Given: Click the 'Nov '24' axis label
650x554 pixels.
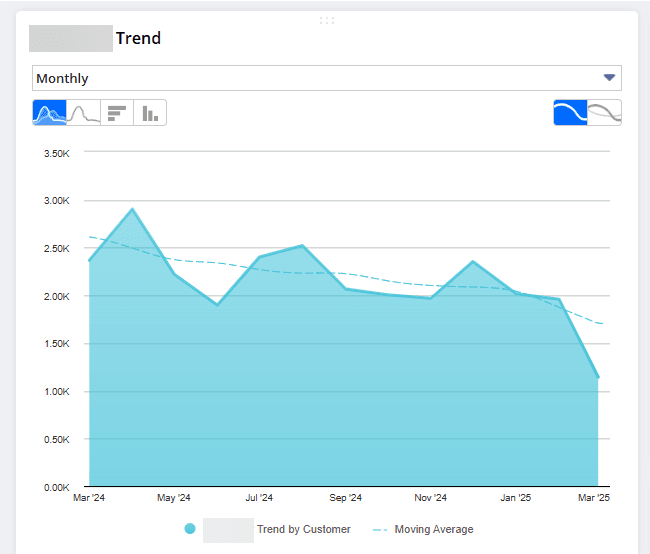Looking at the screenshot, I should [430, 498].
